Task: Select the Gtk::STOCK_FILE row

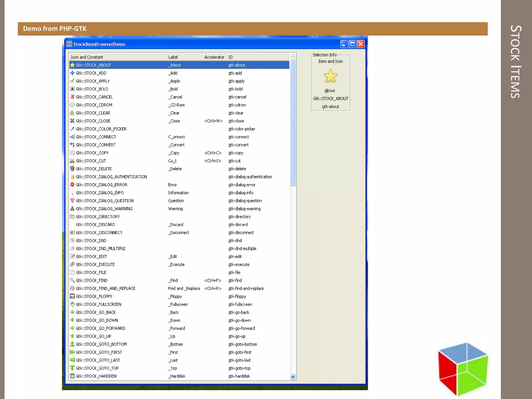Action: (179, 272)
